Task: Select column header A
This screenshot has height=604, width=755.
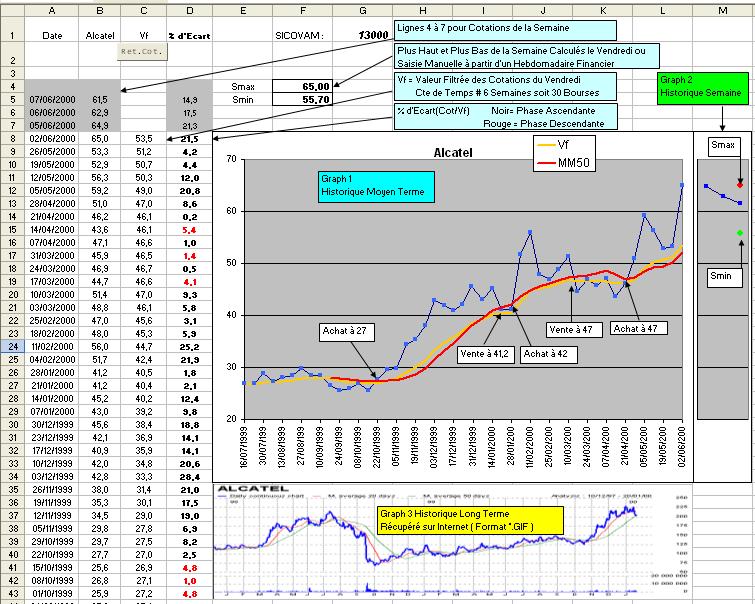Action: click(x=52, y=11)
